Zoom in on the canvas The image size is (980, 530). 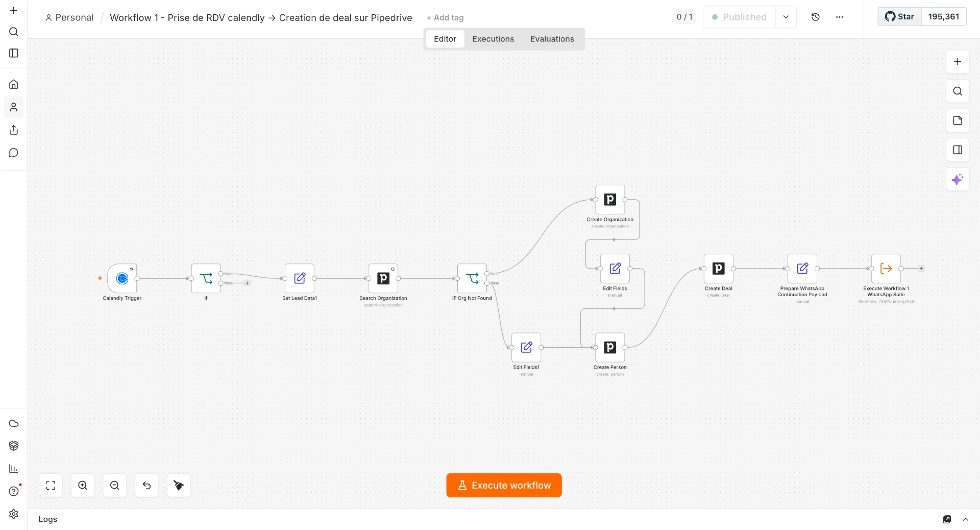coord(83,485)
